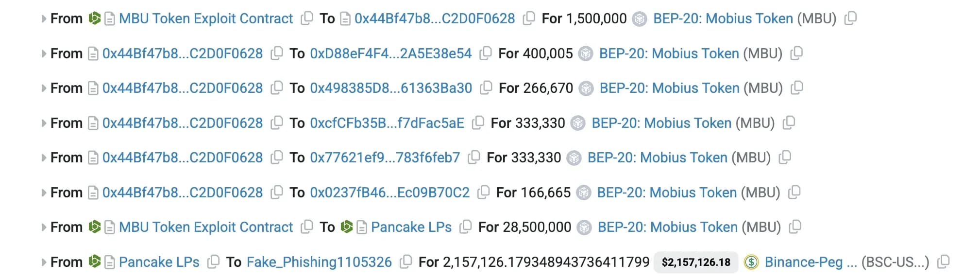Expand the Pancake LPs to Fake_Phishing row
Image resolution: width=980 pixels, height=280 pixels.
(x=44, y=262)
